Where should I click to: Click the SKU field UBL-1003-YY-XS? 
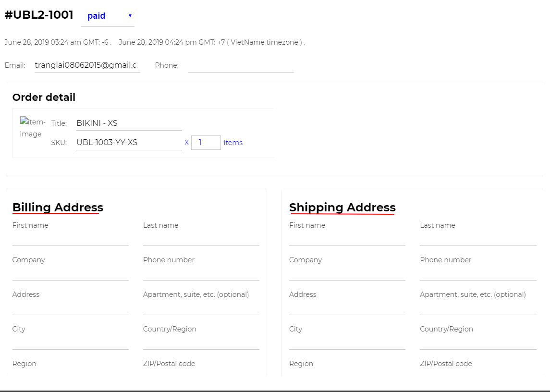129,143
